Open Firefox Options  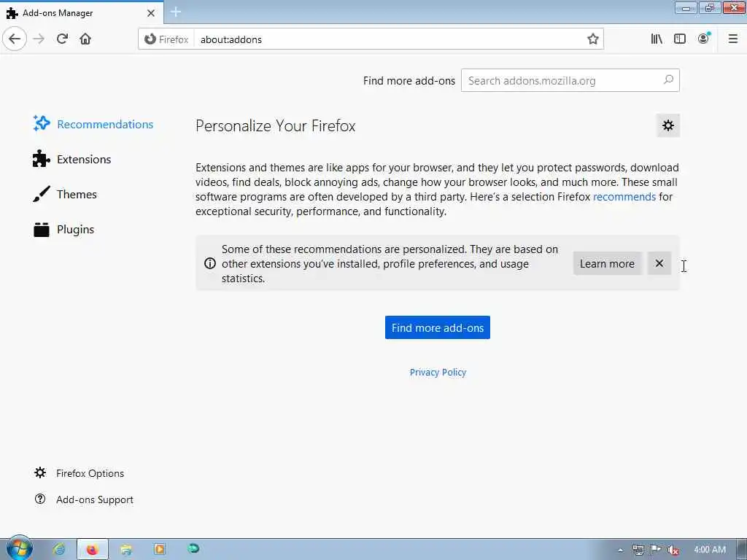79,472
